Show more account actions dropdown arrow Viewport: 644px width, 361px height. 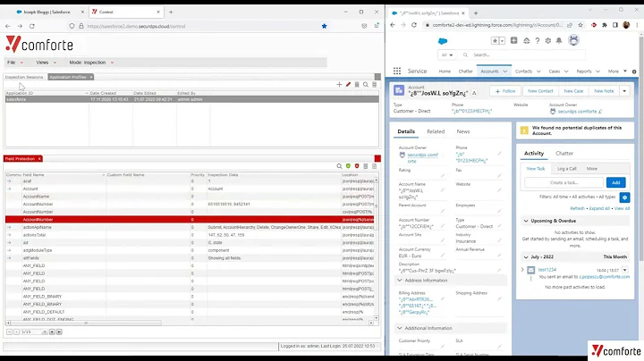pos(624,91)
